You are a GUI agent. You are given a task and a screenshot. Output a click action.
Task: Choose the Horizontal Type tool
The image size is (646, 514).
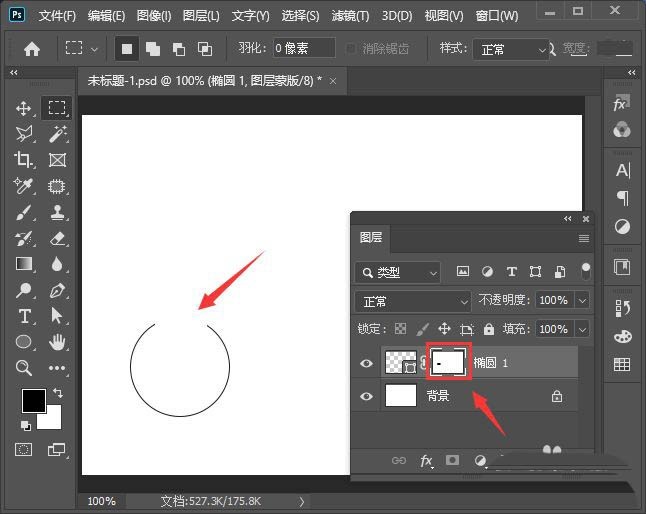pyautogui.click(x=24, y=316)
